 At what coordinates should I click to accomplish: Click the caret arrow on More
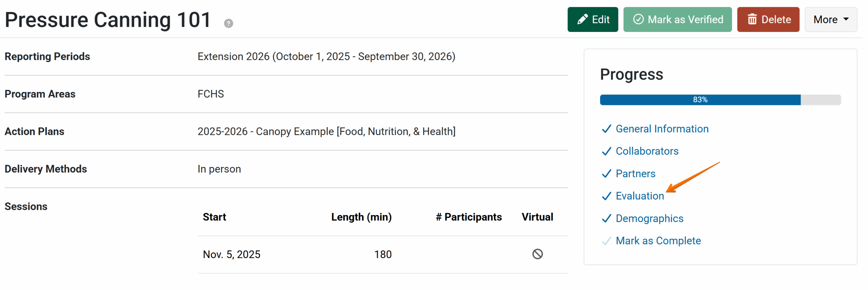coord(846,19)
